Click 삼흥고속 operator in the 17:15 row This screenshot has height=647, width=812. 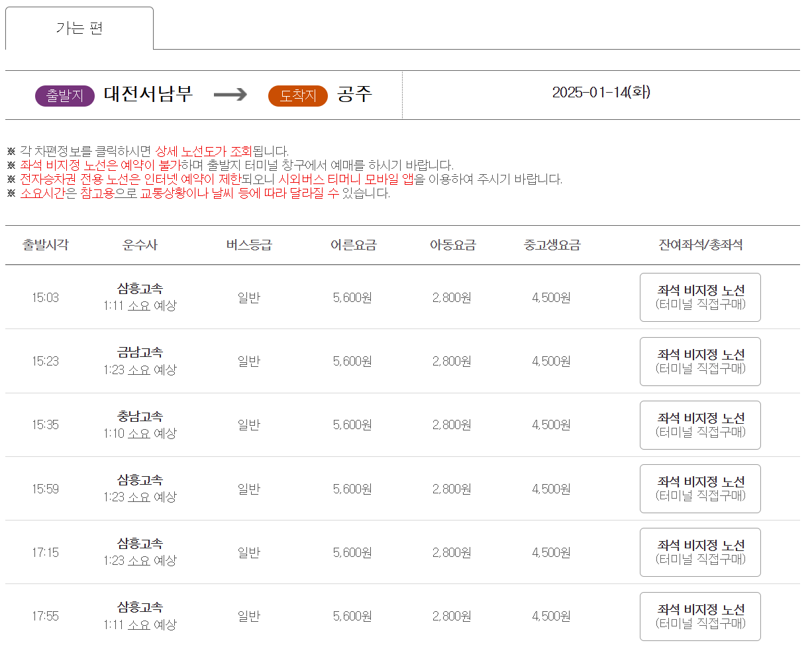tap(140, 544)
